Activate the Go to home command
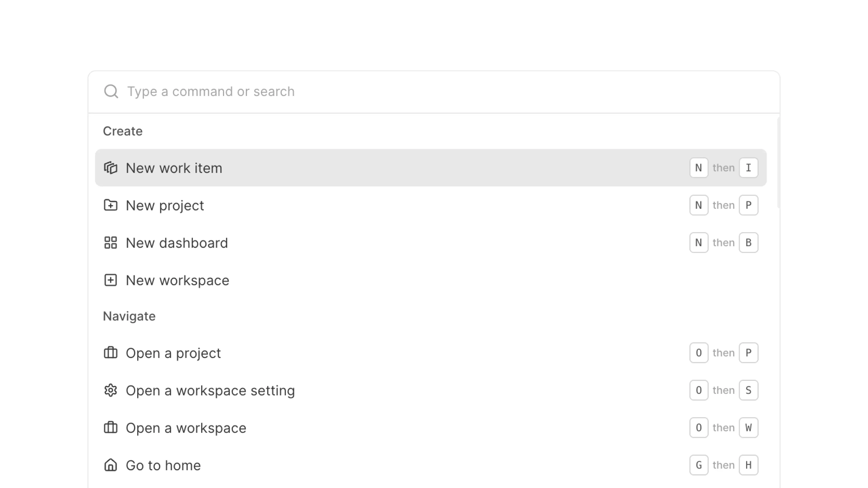Image resolution: width=868 pixels, height=488 pixels. point(163,465)
